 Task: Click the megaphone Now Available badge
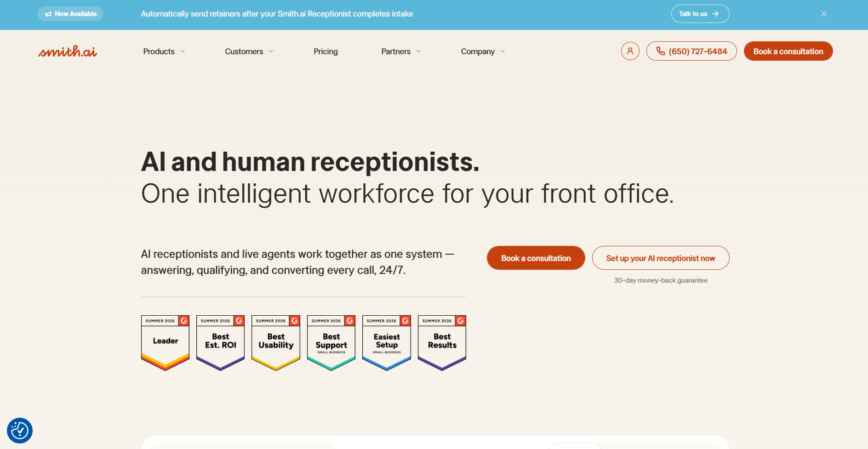click(x=70, y=14)
